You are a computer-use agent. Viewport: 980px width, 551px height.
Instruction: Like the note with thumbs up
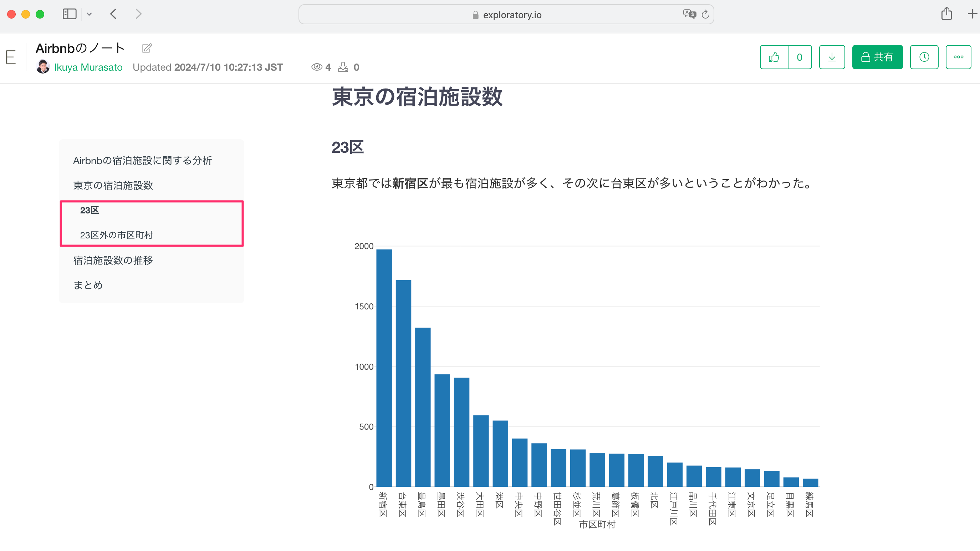774,57
